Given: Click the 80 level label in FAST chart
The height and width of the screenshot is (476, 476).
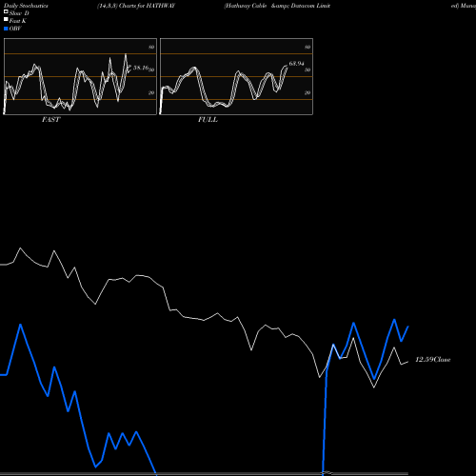Looking at the screenshot, I should point(151,47).
